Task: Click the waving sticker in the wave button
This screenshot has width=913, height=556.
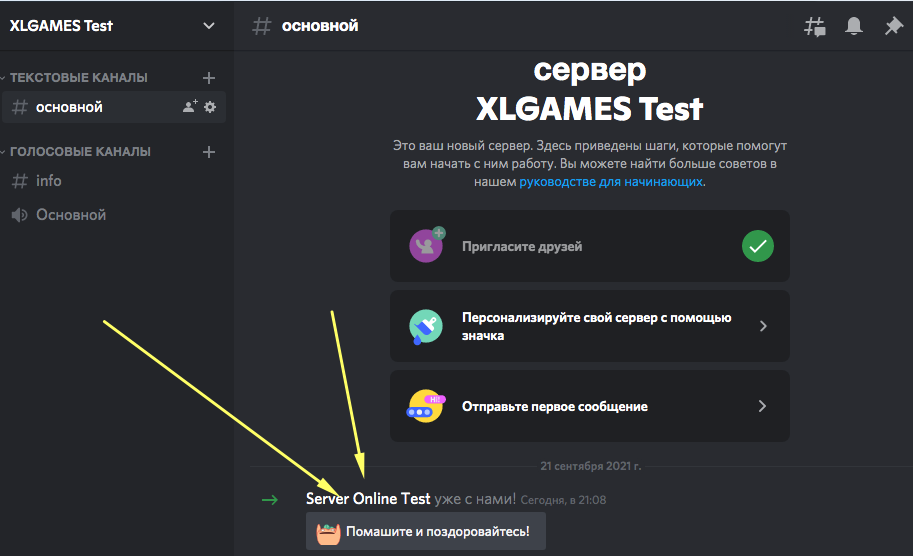Action: coord(328,533)
